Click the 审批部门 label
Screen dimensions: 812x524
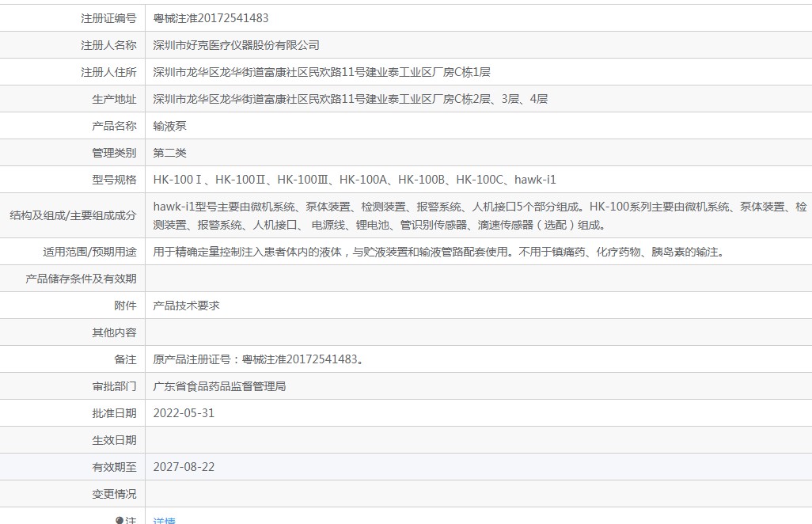115,386
